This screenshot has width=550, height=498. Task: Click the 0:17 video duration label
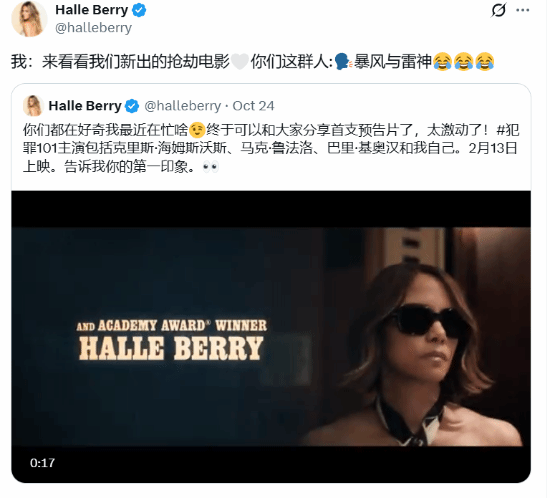point(42,463)
